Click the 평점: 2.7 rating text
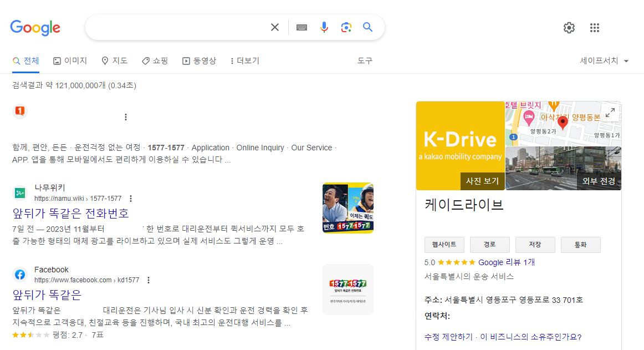The width and height of the screenshot is (644, 350). tap(68, 335)
